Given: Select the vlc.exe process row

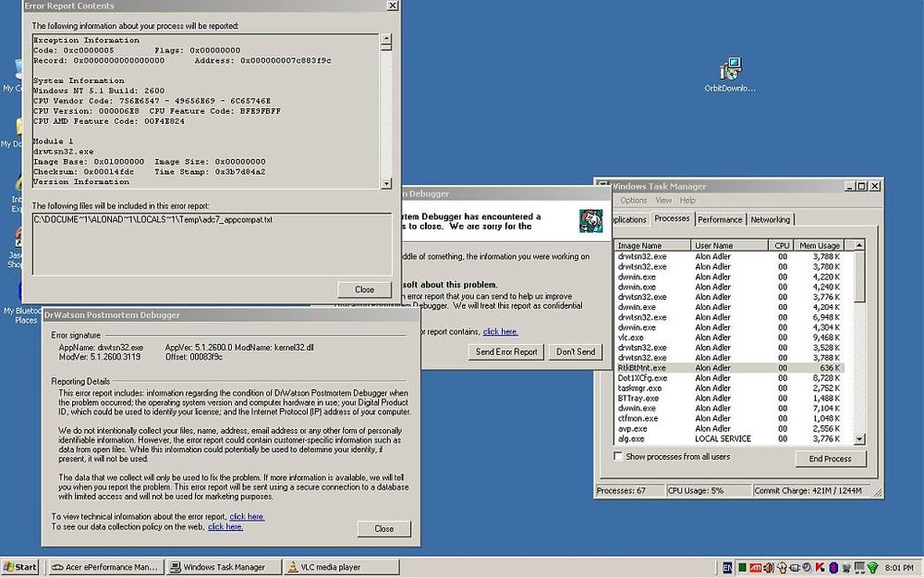Looking at the screenshot, I should (x=730, y=338).
